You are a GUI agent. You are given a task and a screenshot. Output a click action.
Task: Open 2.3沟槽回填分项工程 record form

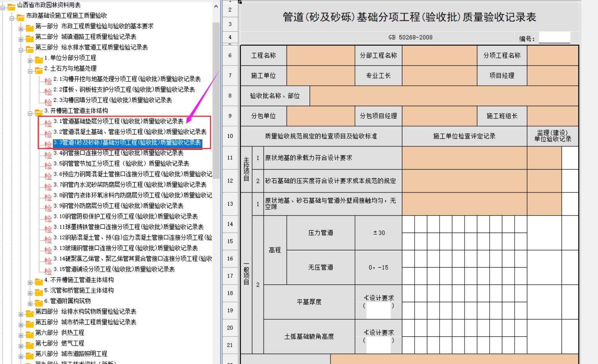[113, 100]
